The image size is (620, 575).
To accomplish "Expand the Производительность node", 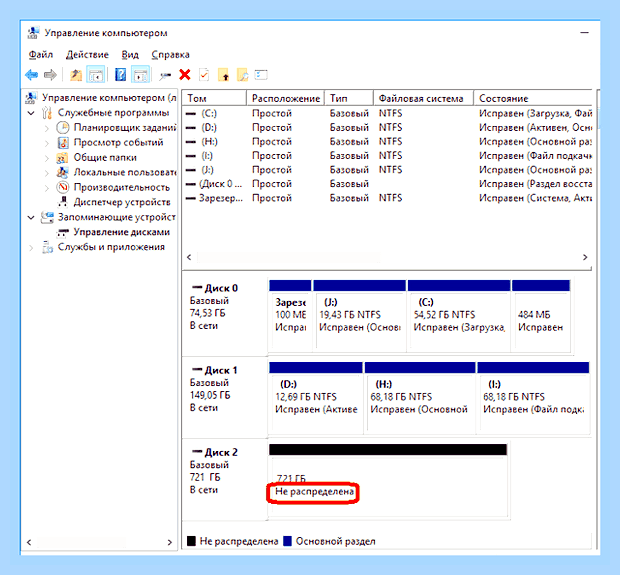I will (x=47, y=188).
